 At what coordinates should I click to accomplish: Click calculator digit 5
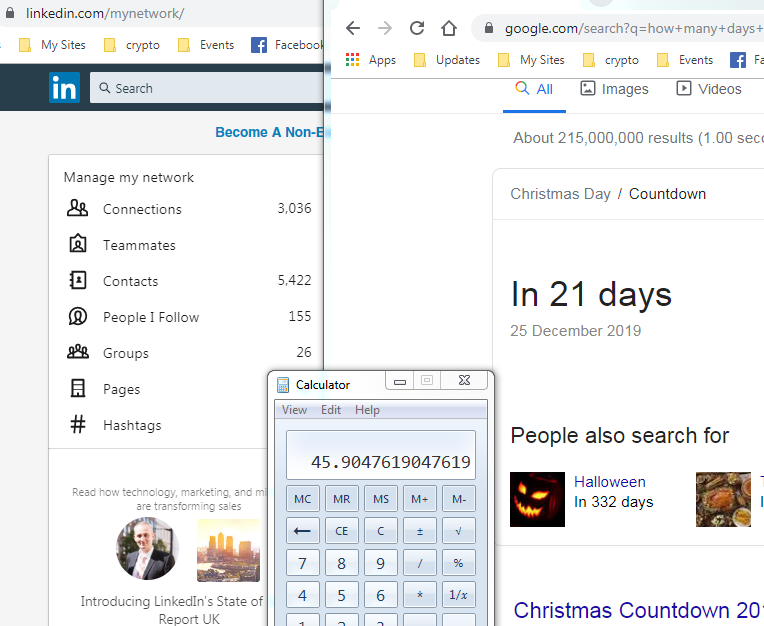(342, 595)
